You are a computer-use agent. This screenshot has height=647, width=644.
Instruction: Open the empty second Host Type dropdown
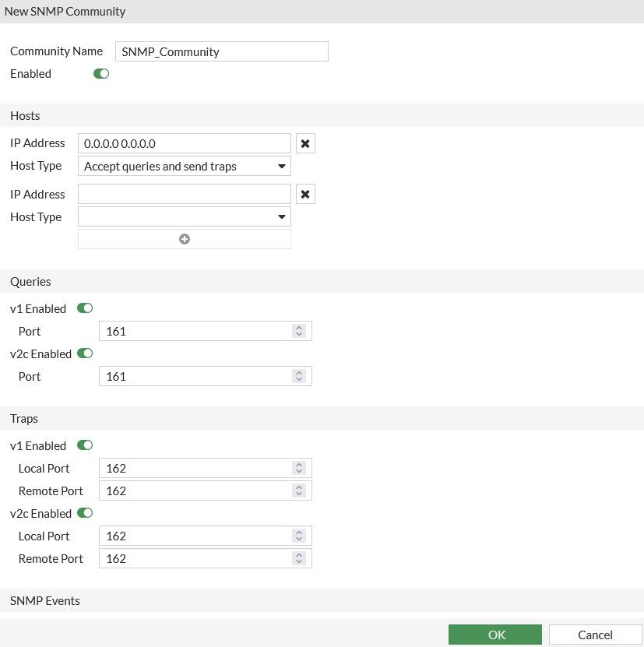[185, 217]
